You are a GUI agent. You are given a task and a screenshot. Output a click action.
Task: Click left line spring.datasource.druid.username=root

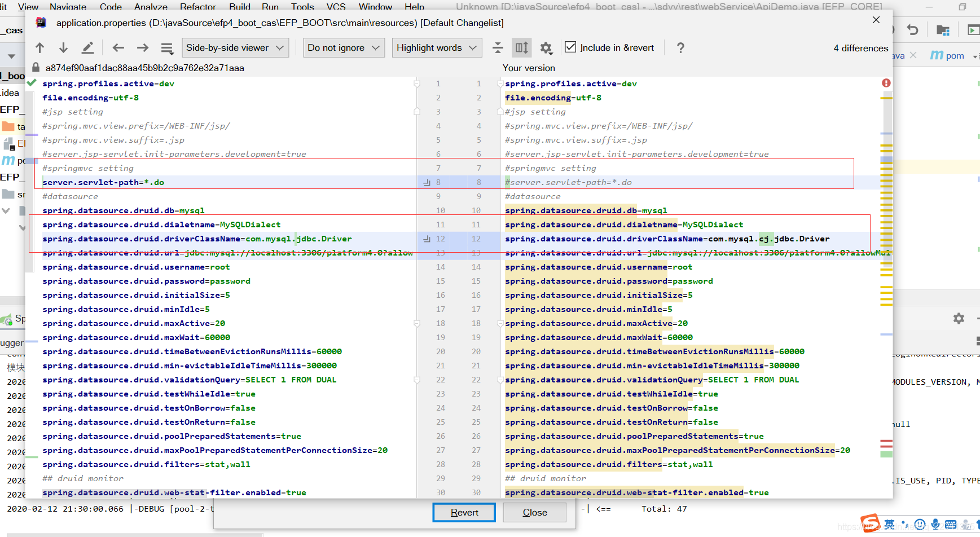(x=136, y=267)
